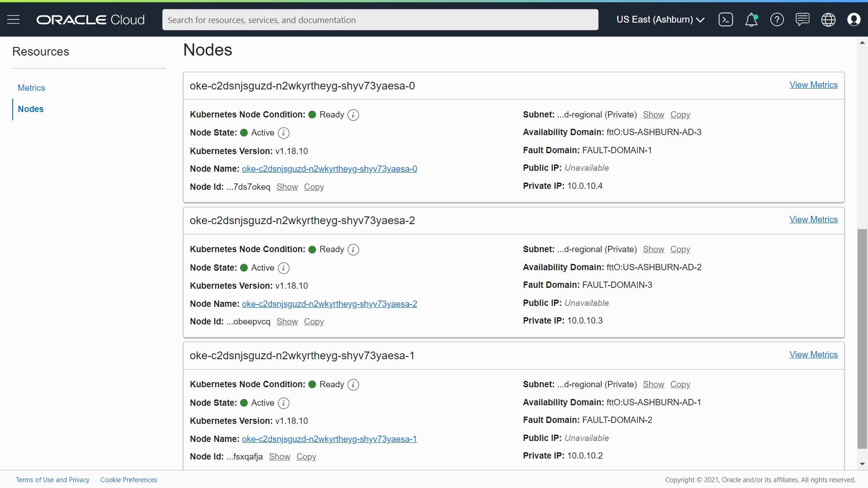Open node name link oke-c2dsnjsguzd-n2wkyrtheyg-shyv73yaesa-0

pos(329,169)
